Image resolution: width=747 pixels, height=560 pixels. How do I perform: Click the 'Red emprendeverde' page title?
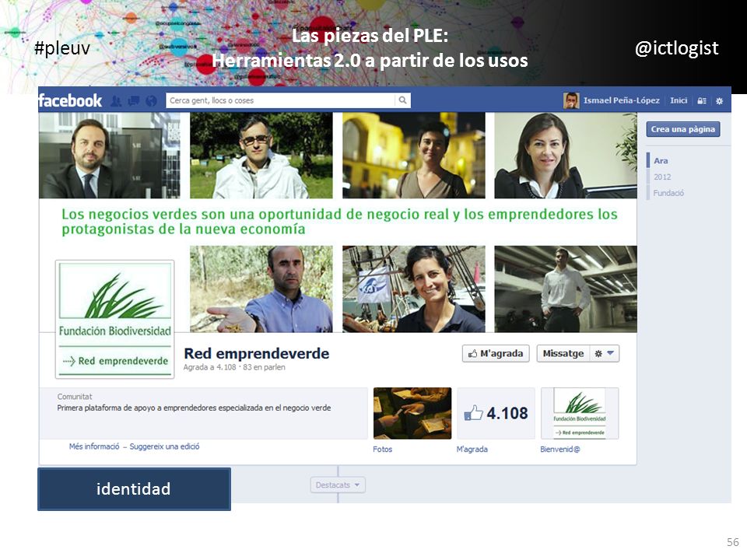click(256, 353)
